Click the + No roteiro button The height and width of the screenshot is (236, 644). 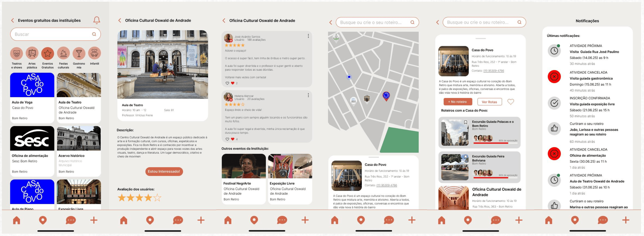click(458, 102)
